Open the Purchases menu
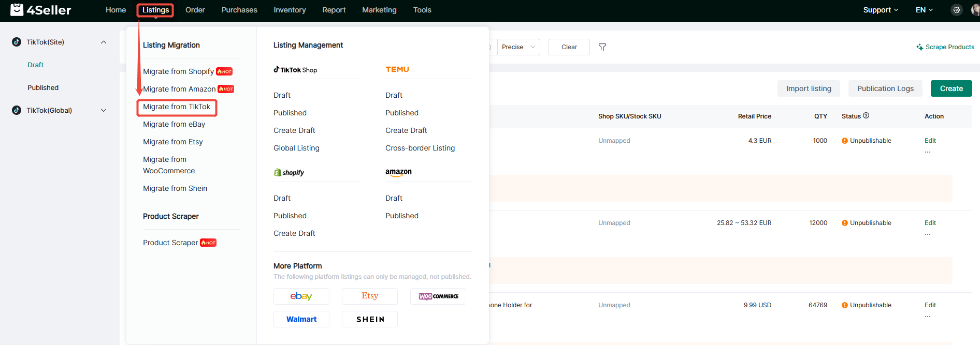The image size is (980, 345). click(x=239, y=10)
